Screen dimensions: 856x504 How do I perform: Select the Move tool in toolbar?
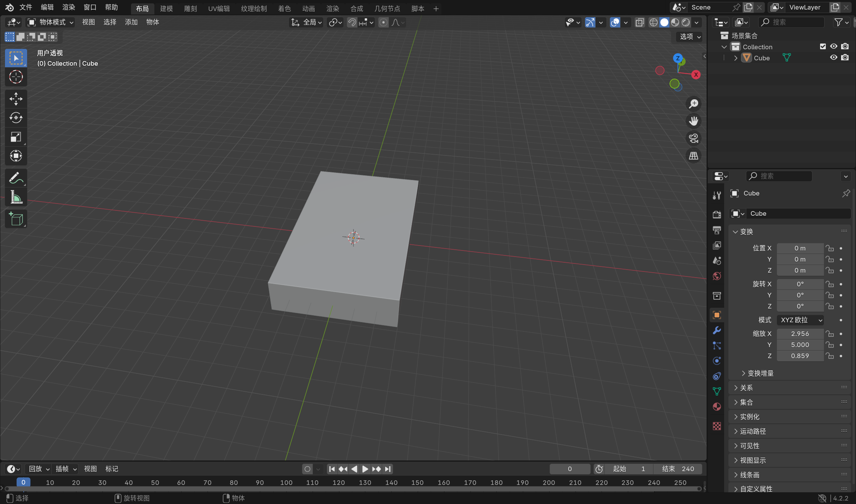pos(16,99)
